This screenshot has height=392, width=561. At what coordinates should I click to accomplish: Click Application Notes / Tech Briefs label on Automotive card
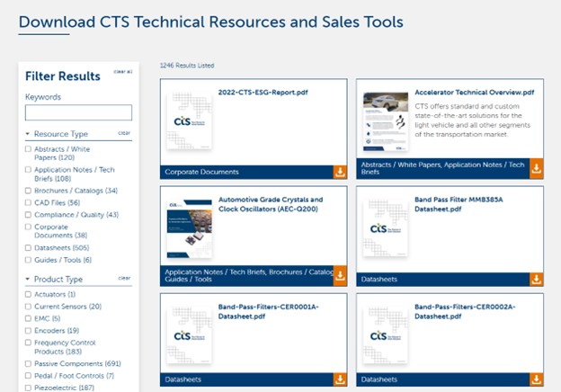click(216, 272)
